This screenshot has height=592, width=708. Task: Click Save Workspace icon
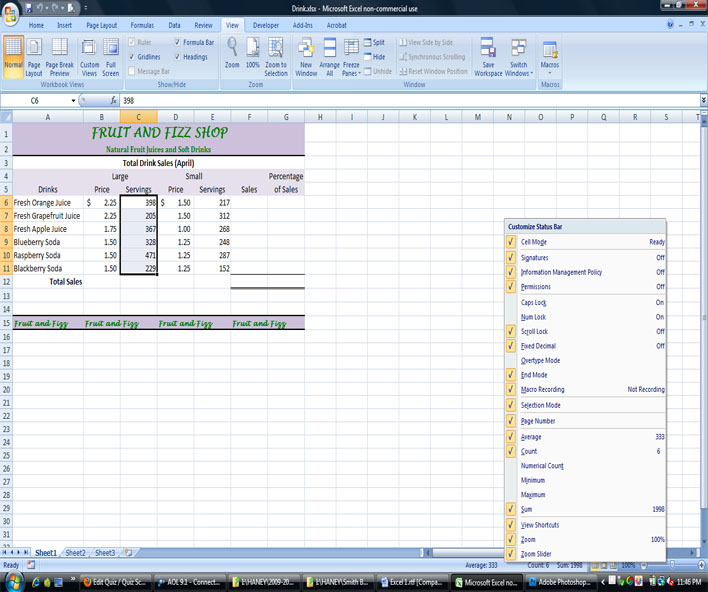pyautogui.click(x=488, y=56)
